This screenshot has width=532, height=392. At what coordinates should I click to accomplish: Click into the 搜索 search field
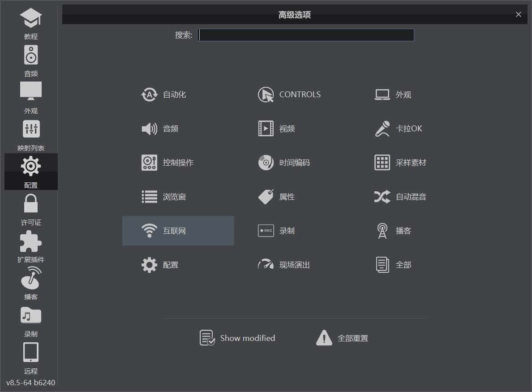(306, 35)
